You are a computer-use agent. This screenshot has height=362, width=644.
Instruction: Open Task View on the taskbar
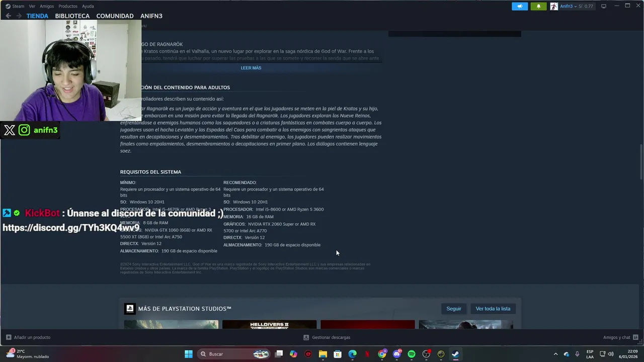tap(279, 354)
